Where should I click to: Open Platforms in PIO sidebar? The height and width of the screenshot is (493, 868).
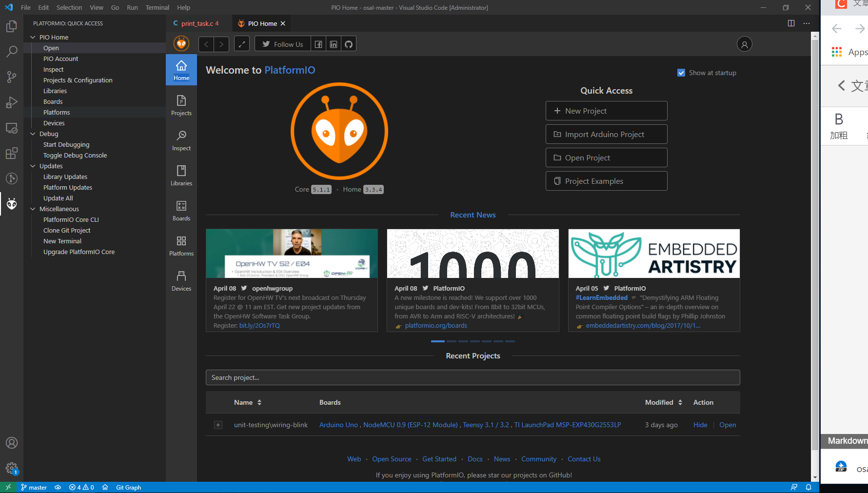tap(181, 246)
